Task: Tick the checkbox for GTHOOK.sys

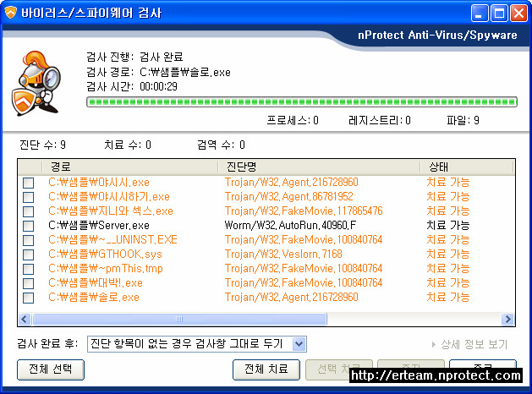Action: [x=29, y=254]
